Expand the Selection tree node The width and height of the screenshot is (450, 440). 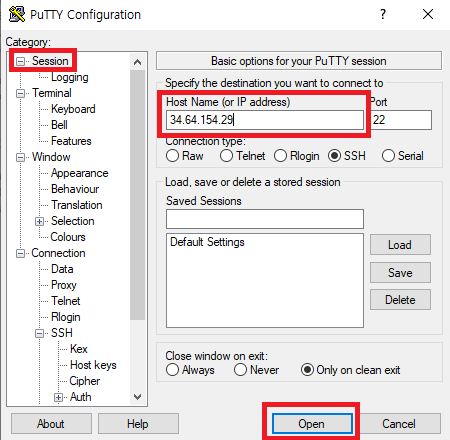coord(39,221)
